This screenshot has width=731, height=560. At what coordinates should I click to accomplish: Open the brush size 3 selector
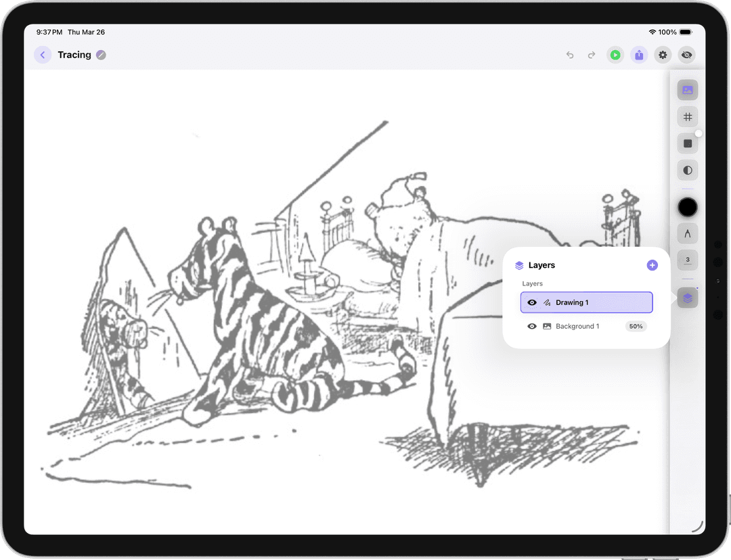tap(688, 260)
